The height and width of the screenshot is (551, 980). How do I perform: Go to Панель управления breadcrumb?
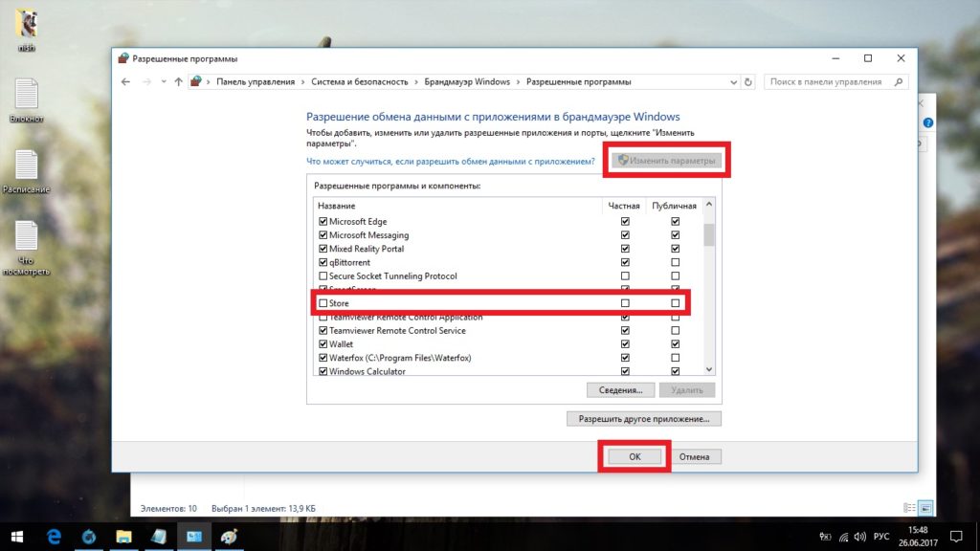tap(255, 82)
